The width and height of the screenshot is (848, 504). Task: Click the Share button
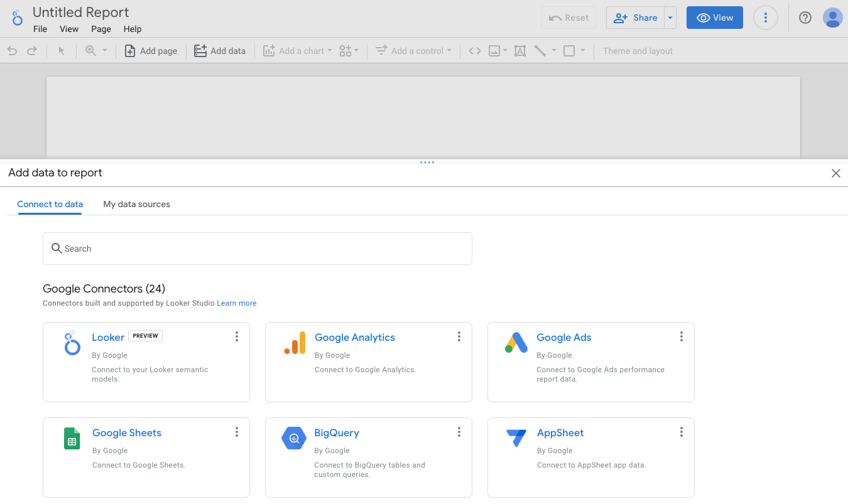coord(635,18)
